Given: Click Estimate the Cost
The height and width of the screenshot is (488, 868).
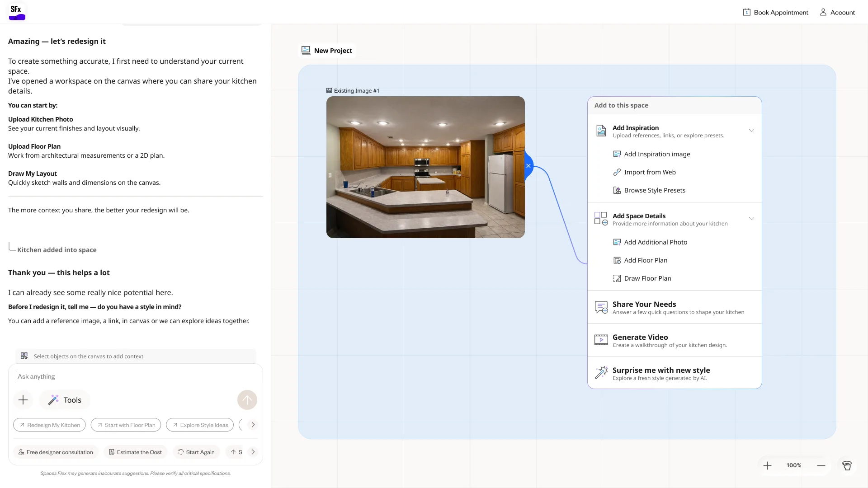Looking at the screenshot, I should pyautogui.click(x=136, y=452).
